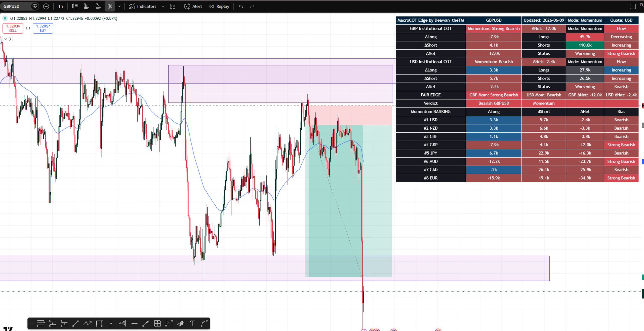Undo the last chart action

[x=241, y=6]
